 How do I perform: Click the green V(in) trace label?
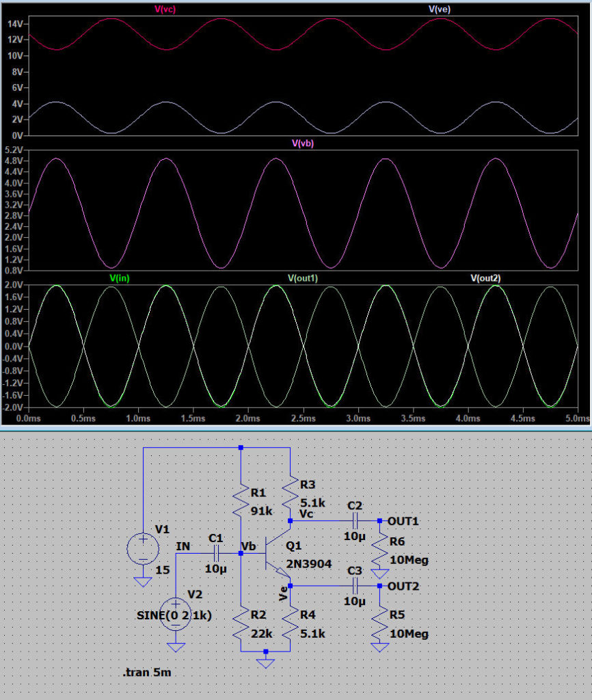point(119,278)
